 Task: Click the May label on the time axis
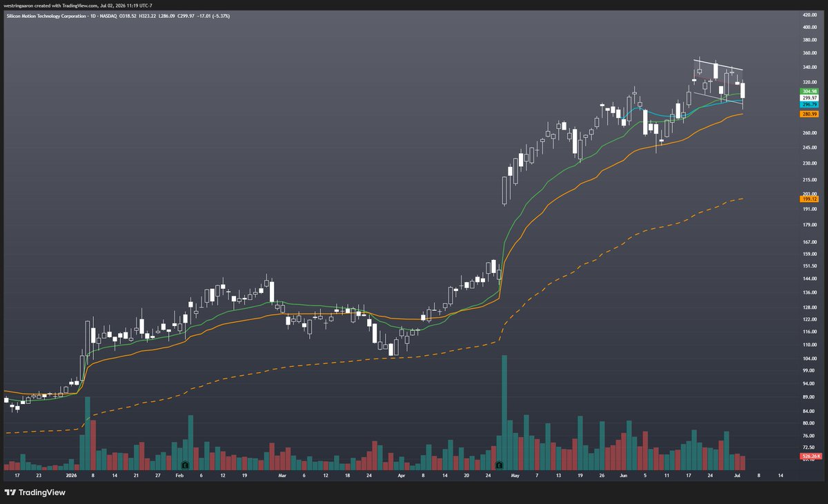[x=517, y=476]
